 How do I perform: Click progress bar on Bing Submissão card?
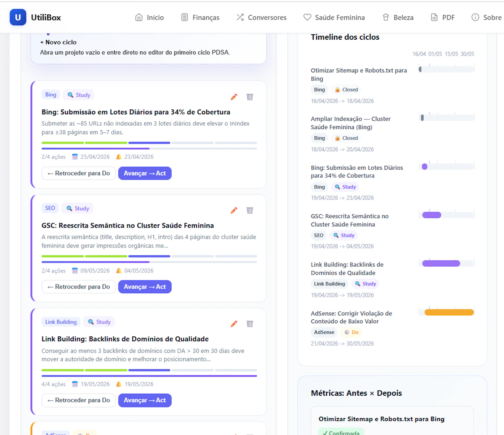click(x=149, y=148)
